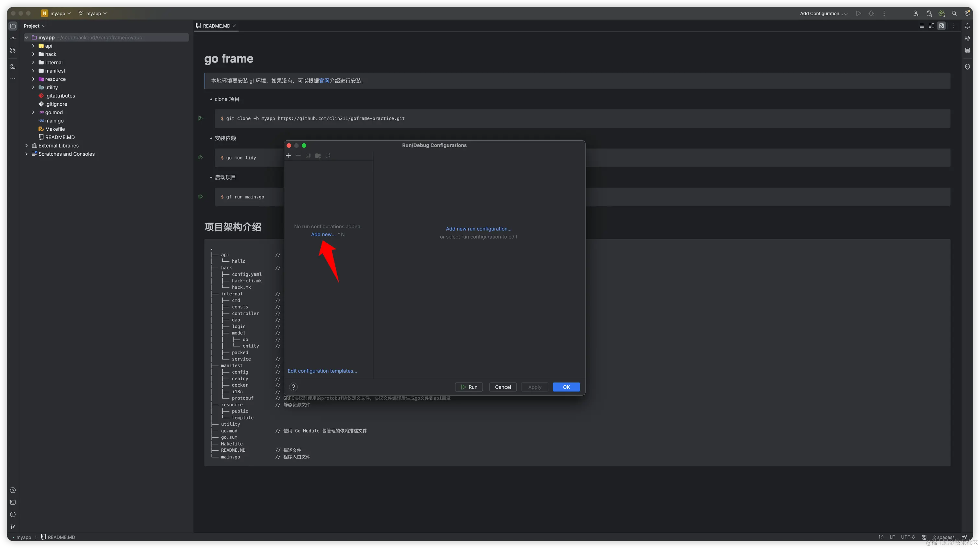Click the Run button in dialog
This screenshot has width=980, height=548.
coord(469,387)
